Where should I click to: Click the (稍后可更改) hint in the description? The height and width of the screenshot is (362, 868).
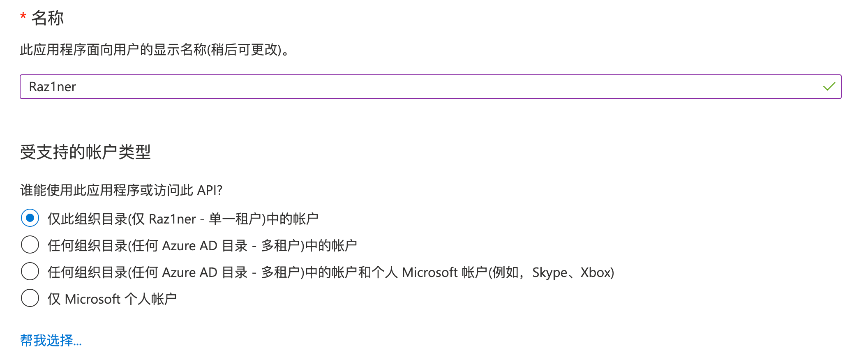[246, 50]
